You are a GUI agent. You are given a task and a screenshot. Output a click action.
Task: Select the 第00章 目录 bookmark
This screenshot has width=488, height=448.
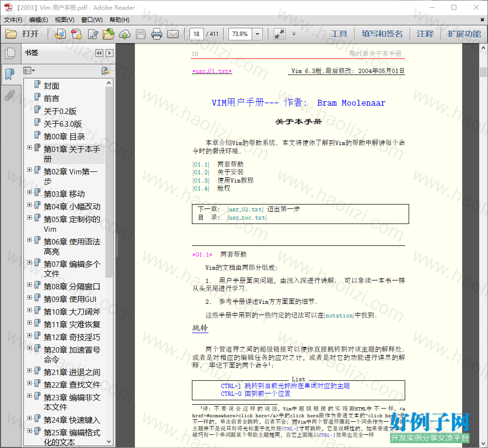click(64, 137)
